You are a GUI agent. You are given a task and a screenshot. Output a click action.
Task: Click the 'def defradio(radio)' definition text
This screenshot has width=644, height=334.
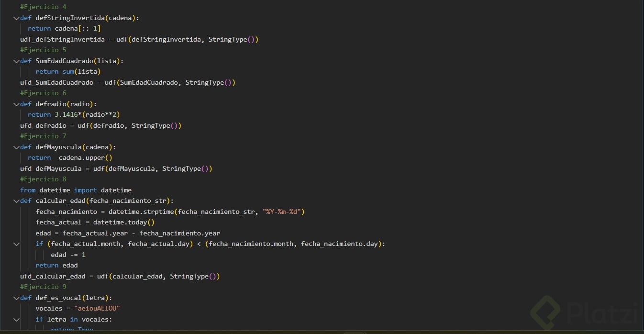click(x=58, y=104)
